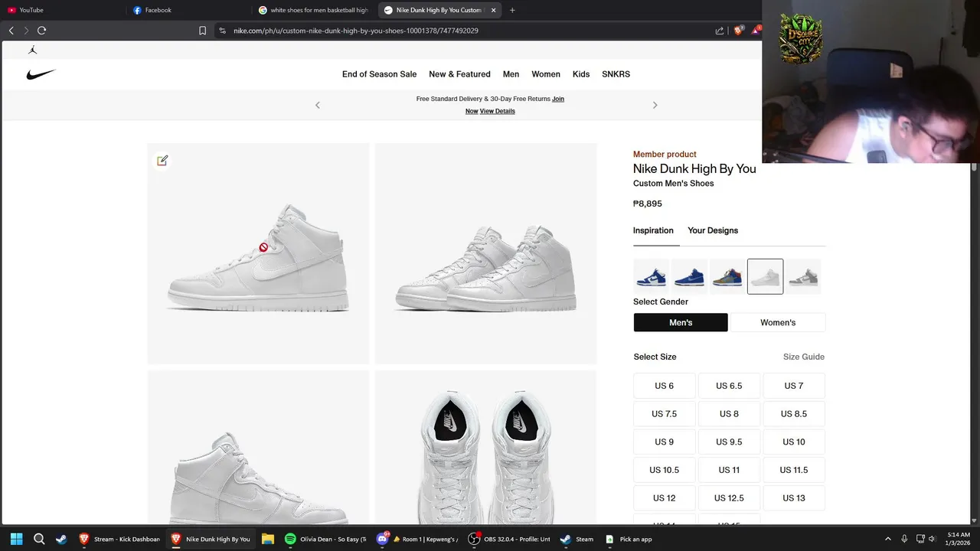Open the Steam labeled taskbar window
Screen dimensions: 980x551
[x=577, y=539]
